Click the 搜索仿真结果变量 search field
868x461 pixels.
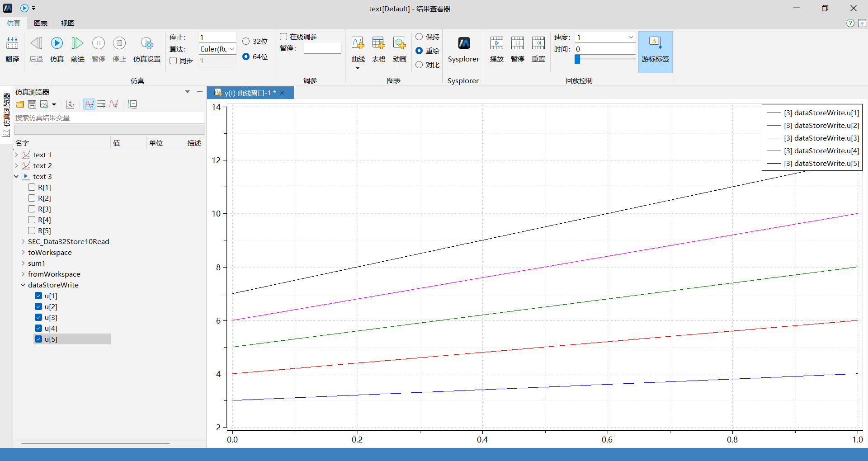tap(109, 118)
